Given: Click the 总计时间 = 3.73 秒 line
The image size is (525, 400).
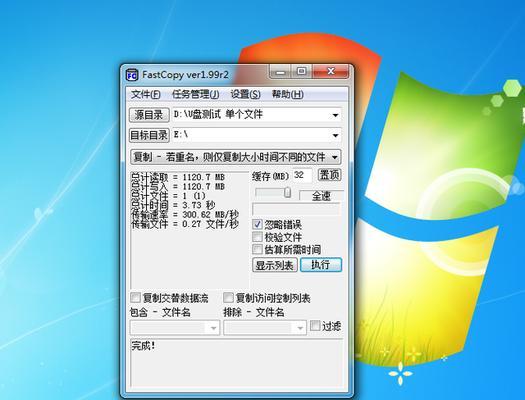Looking at the screenshot, I should (173, 205).
